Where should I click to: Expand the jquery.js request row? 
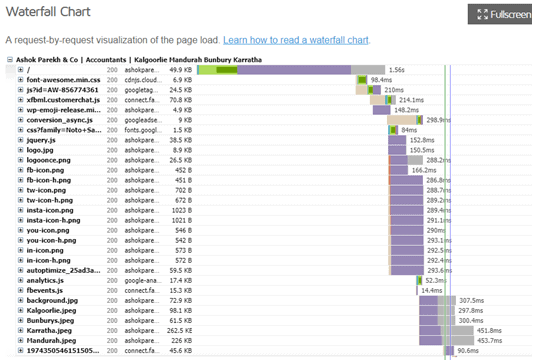click(x=20, y=140)
